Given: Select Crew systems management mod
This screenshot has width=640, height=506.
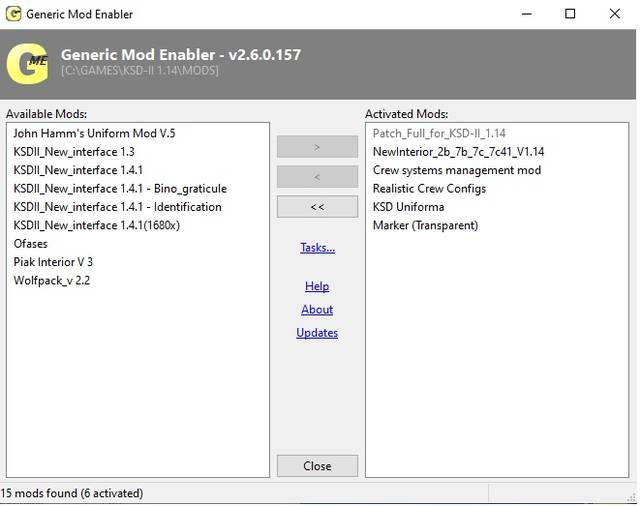Looking at the screenshot, I should pyautogui.click(x=457, y=170).
